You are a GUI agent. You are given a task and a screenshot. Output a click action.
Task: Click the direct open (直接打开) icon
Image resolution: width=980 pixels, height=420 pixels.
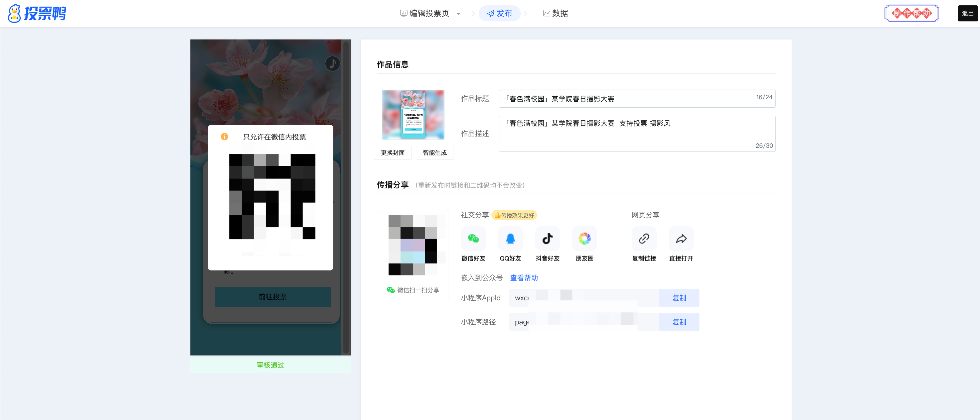point(681,239)
